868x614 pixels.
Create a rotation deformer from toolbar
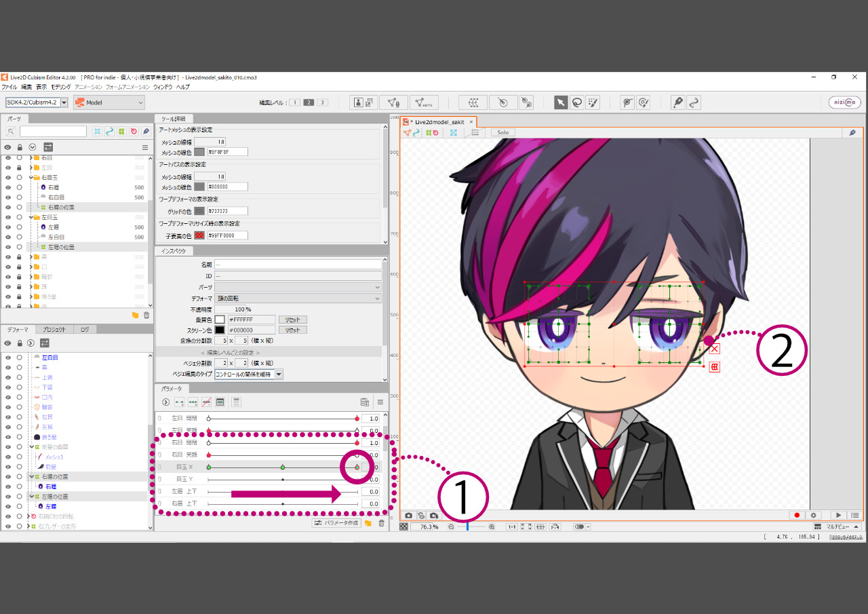click(x=502, y=102)
